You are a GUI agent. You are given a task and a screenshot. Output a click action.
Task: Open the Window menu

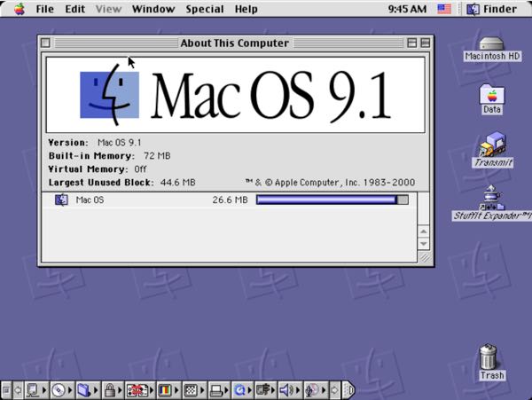tap(153, 9)
